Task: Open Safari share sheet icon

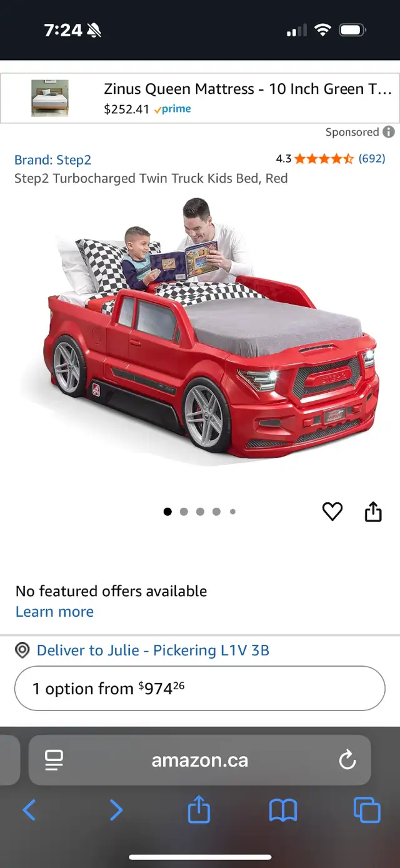Action: [x=199, y=809]
